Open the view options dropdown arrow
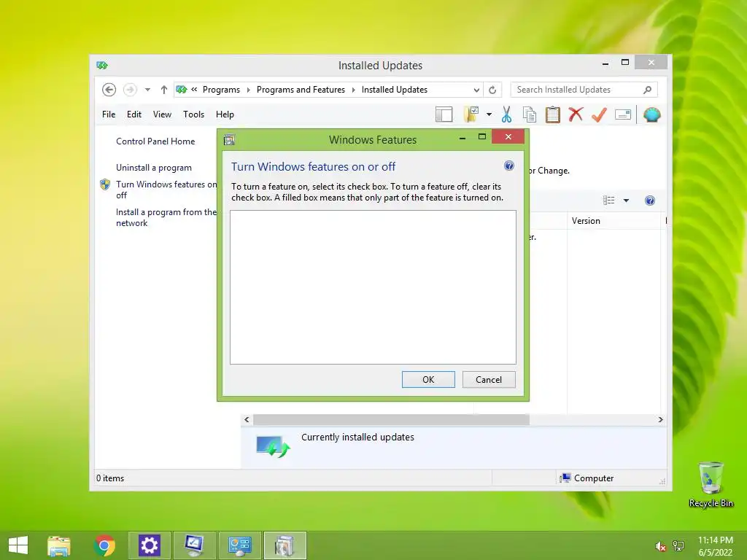 [626, 201]
